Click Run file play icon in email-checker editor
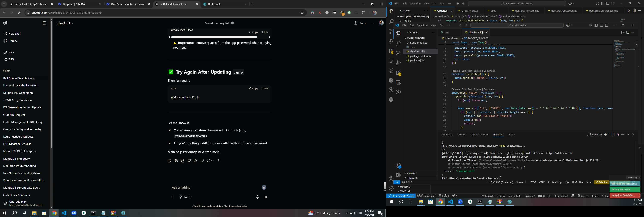 [x=622, y=33]
